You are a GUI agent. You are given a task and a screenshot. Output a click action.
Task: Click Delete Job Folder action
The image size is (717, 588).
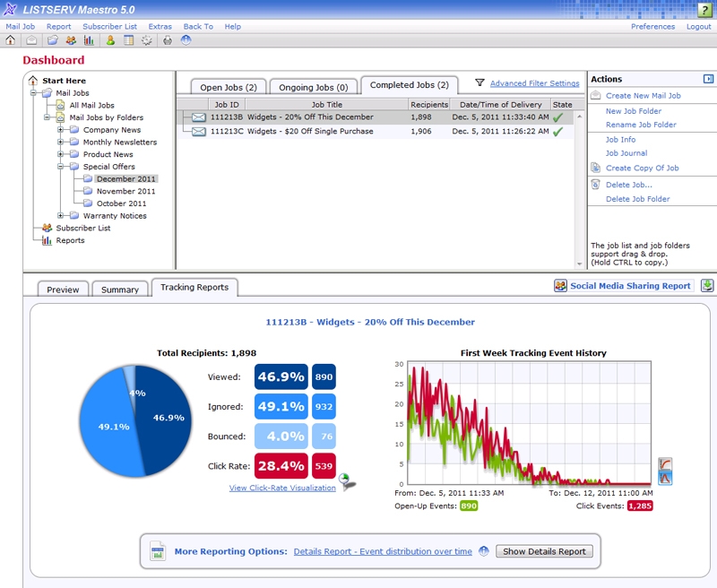coord(637,199)
